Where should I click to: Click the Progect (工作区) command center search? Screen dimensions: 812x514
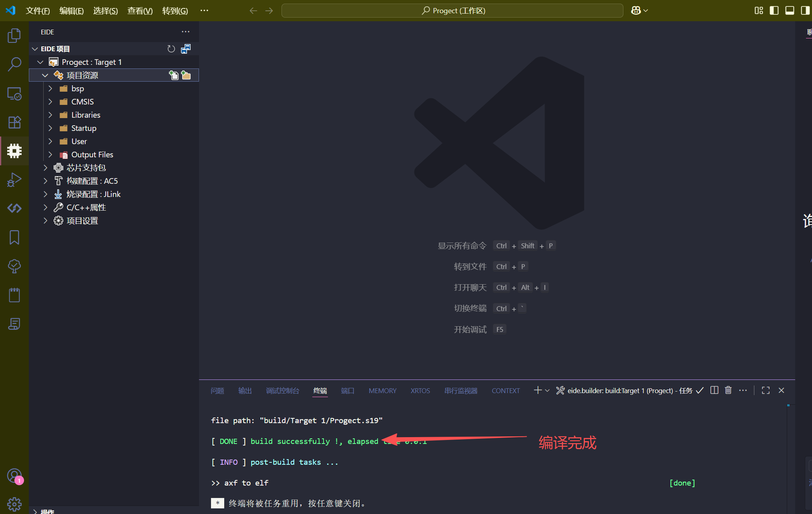click(x=452, y=10)
